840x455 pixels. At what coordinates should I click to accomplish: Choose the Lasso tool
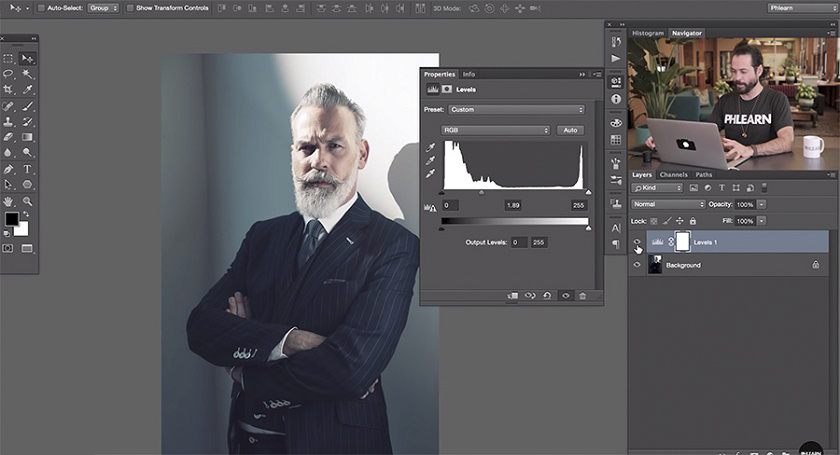coord(8,74)
